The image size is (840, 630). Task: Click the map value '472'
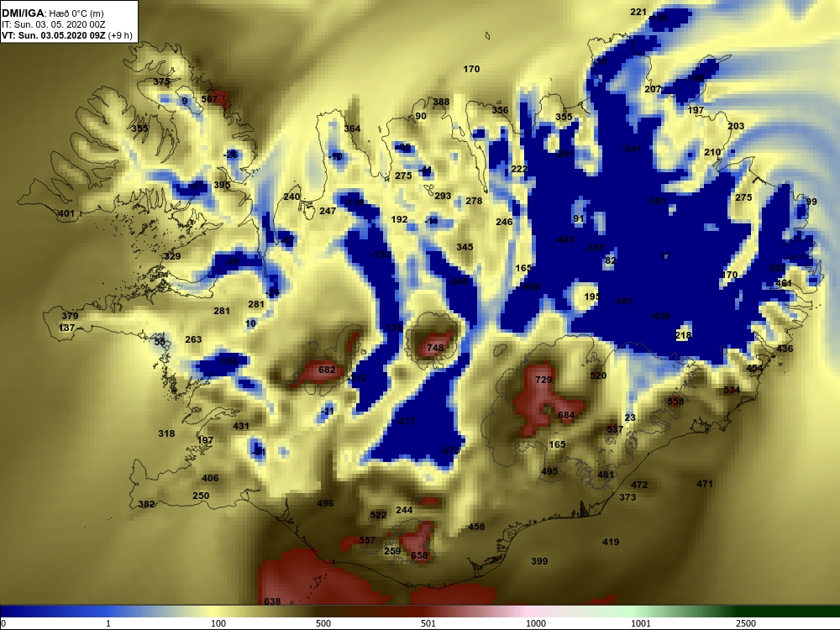pyautogui.click(x=639, y=485)
